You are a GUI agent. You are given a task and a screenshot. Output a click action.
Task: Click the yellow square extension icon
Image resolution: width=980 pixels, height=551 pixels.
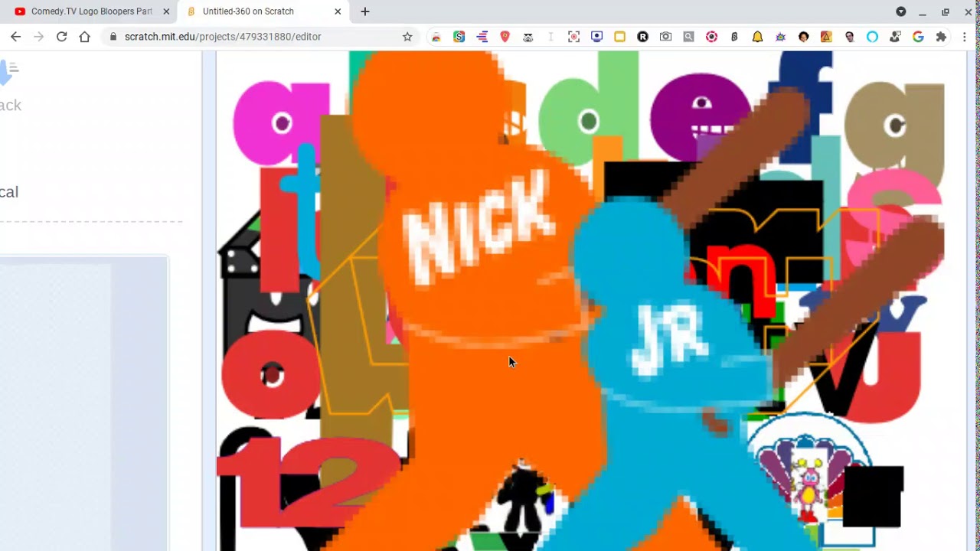click(x=619, y=37)
